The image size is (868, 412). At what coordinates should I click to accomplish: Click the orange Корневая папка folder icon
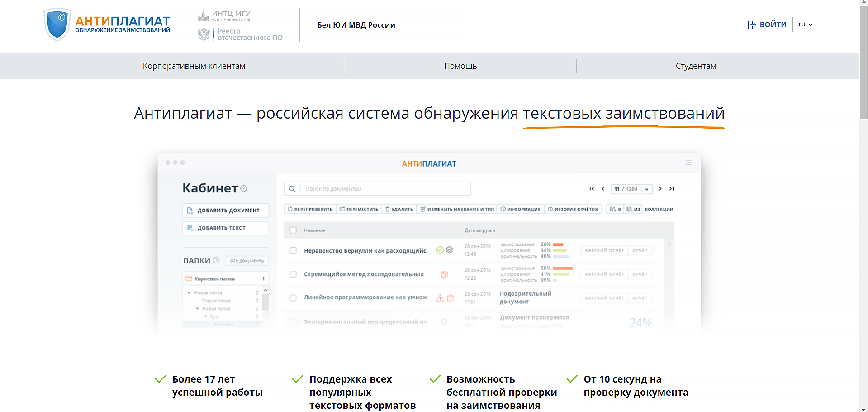[x=189, y=278]
